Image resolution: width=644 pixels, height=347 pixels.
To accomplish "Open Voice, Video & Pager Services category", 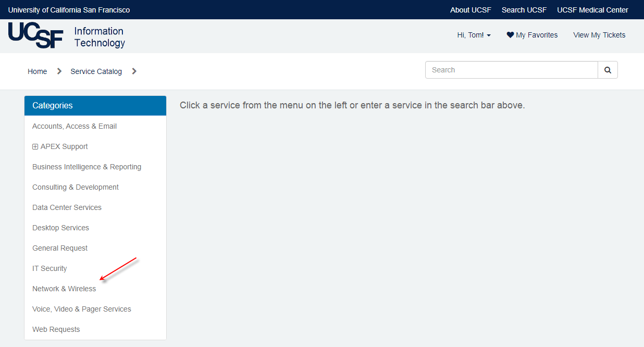I will pyautogui.click(x=82, y=309).
